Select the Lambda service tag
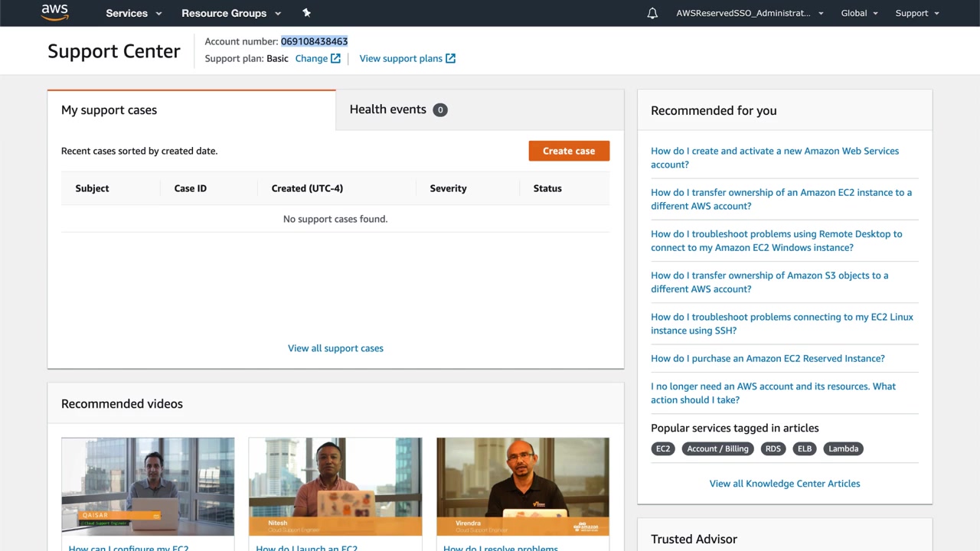980x551 pixels. [843, 448]
